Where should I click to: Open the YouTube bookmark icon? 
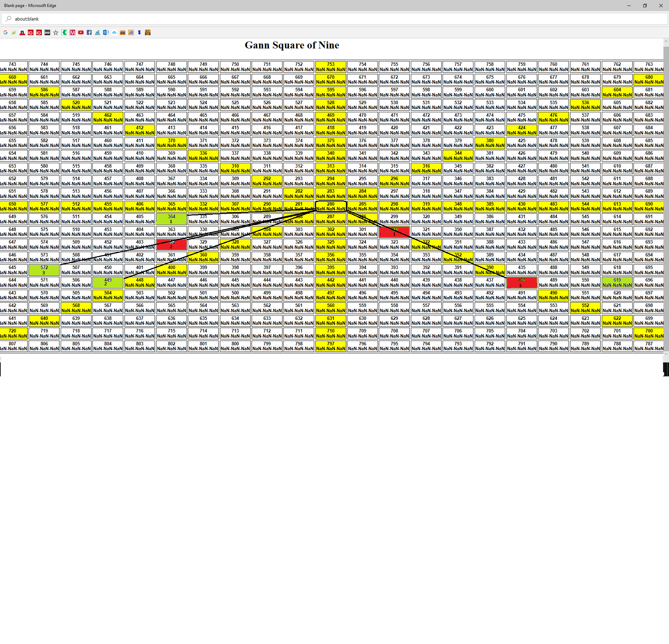click(81, 32)
